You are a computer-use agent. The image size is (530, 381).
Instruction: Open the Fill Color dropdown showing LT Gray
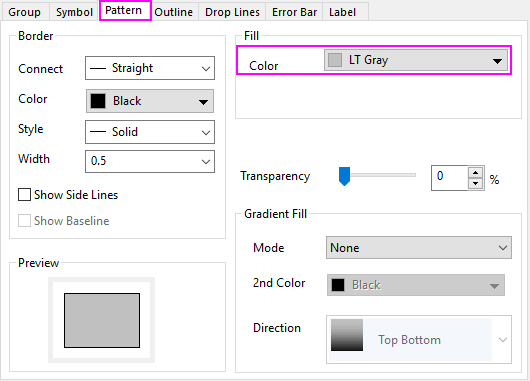[x=416, y=60]
